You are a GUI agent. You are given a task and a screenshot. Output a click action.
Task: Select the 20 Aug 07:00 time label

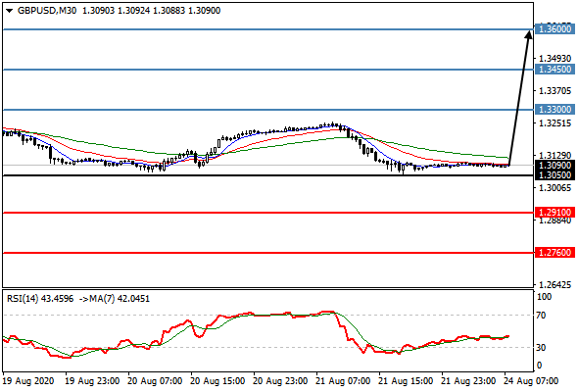tap(155, 381)
